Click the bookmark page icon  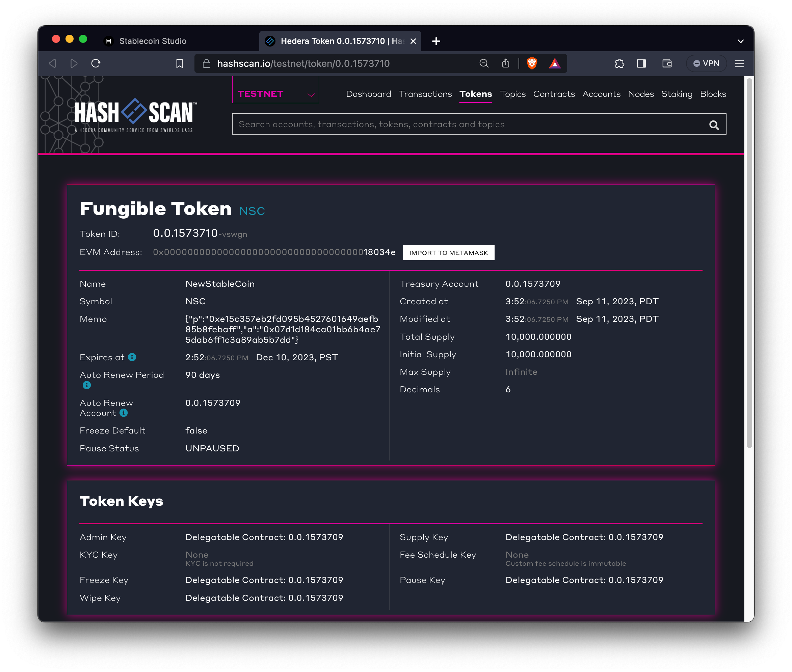pyautogui.click(x=180, y=63)
